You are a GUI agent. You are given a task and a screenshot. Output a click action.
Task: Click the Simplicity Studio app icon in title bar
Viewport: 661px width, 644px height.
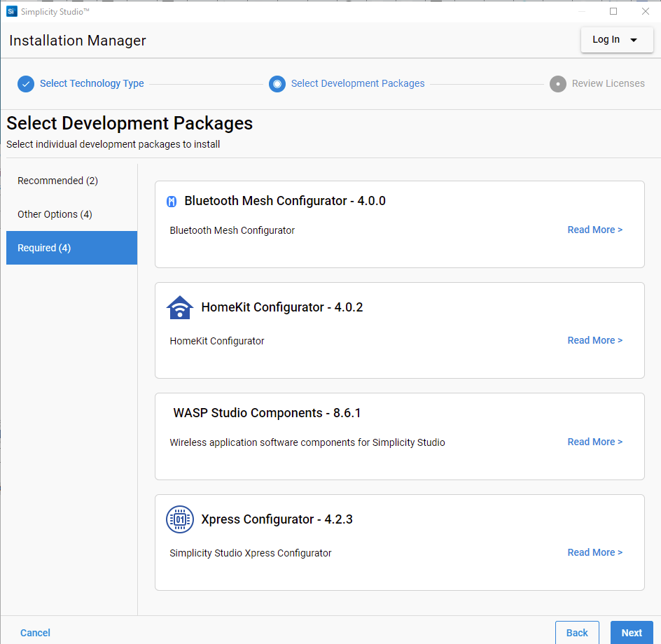[x=11, y=11]
